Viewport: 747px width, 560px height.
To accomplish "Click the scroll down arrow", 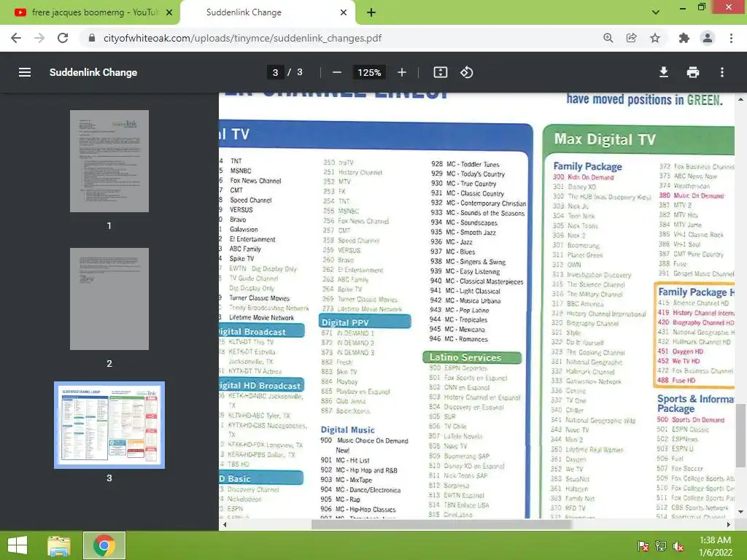I will 740,512.
